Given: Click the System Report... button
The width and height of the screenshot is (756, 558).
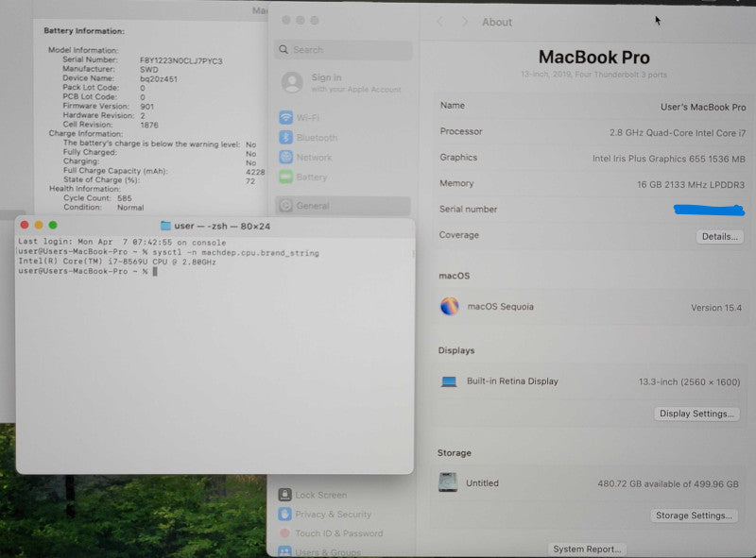Looking at the screenshot, I should (587, 549).
